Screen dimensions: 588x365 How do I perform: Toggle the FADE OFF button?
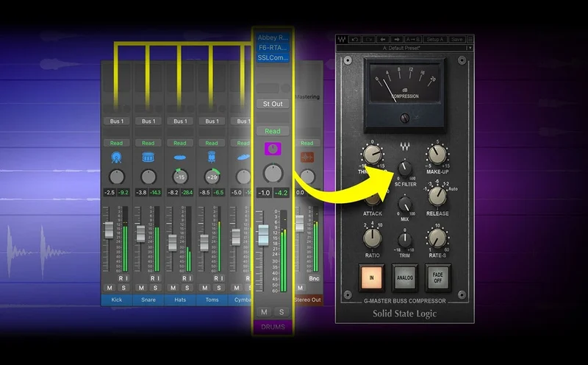click(437, 278)
